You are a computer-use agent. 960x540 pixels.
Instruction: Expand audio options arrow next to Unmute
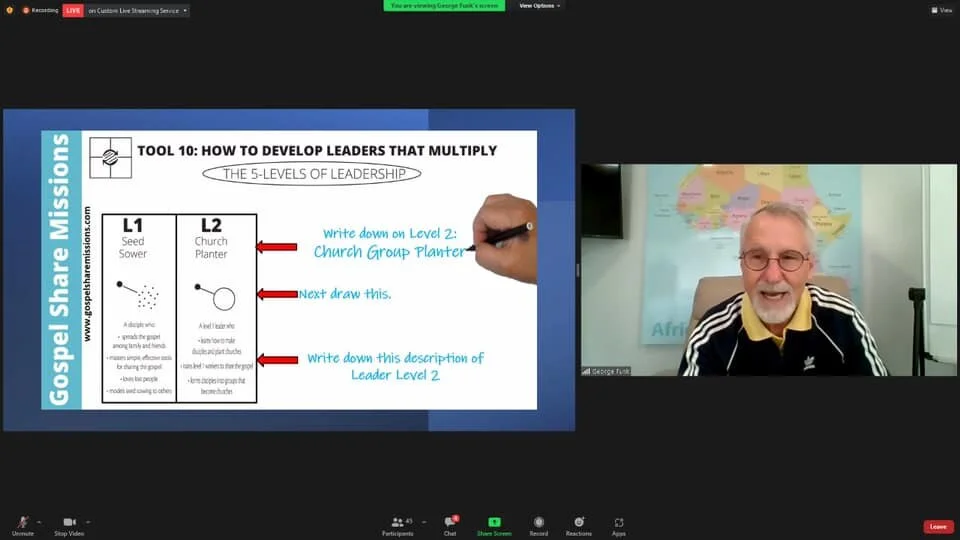(39, 522)
